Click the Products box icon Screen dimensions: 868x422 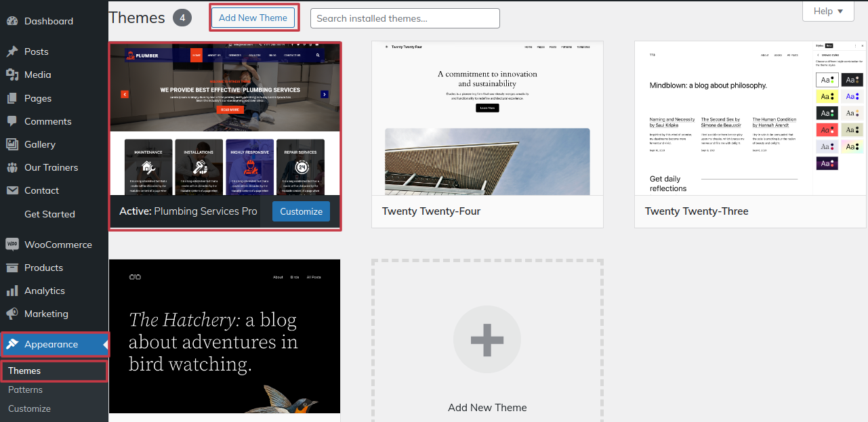(x=12, y=268)
